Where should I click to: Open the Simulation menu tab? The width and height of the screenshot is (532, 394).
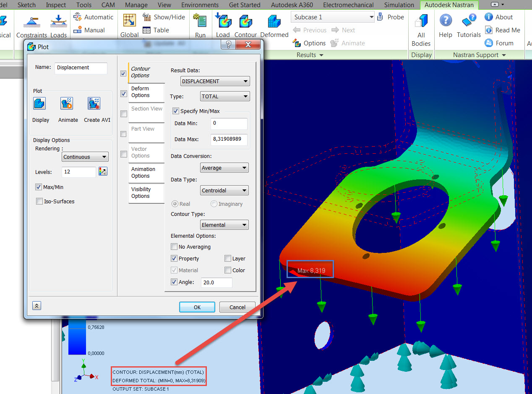point(399,5)
